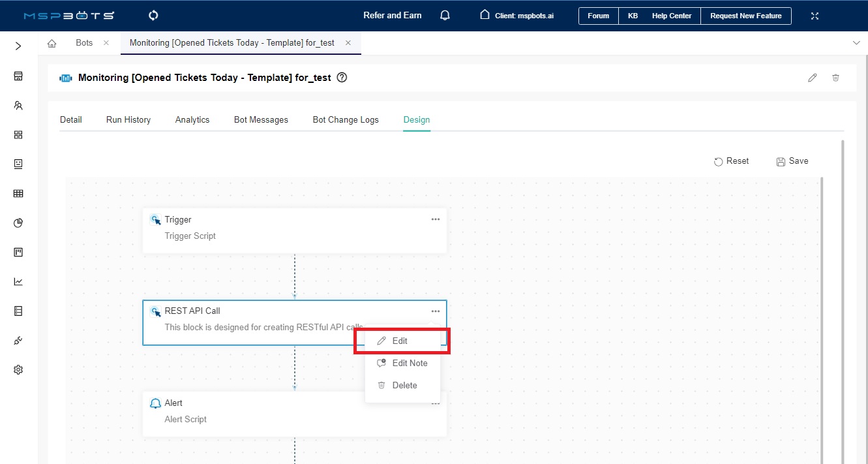Screen dimensions: 868x464
Task: Open the Apps grid icon in sidebar
Action: click(x=18, y=134)
